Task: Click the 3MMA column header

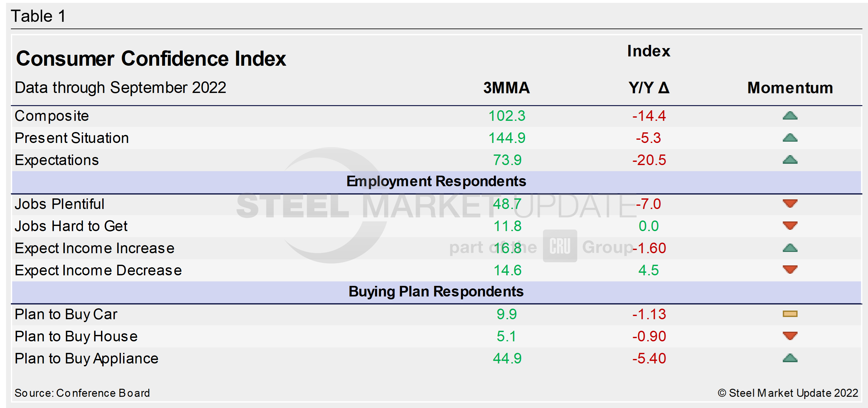Action: (506, 88)
